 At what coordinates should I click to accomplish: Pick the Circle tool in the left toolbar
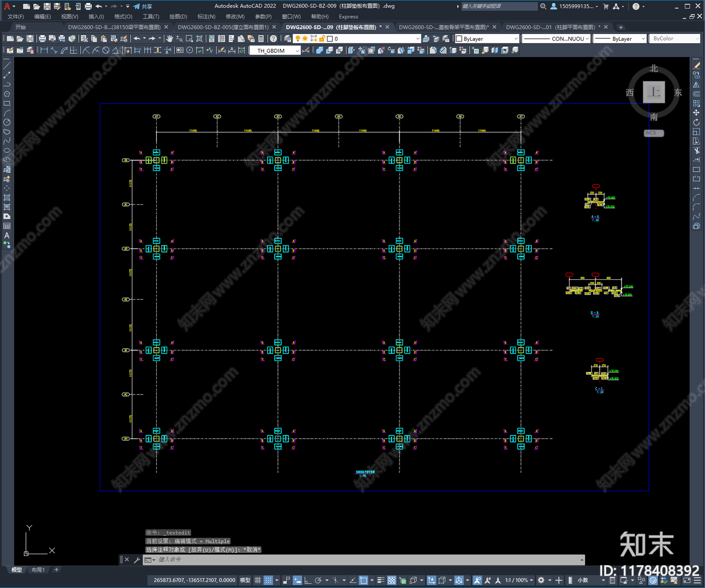tap(7, 123)
